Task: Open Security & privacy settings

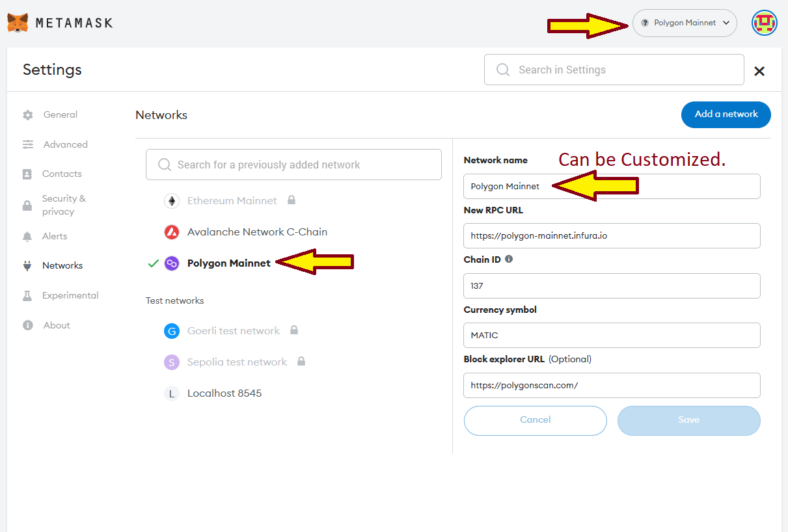Action: coord(64,205)
